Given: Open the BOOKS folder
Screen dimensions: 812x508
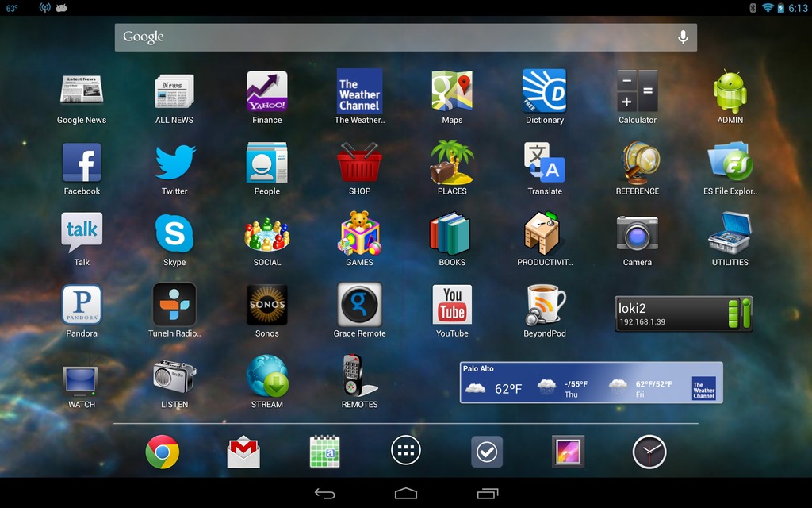Looking at the screenshot, I should click(450, 233).
